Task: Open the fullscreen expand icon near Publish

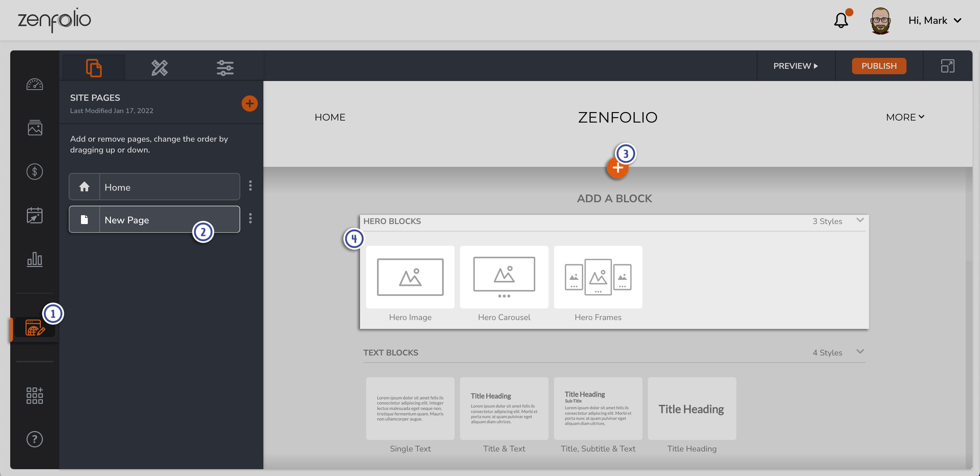Action: pos(948,65)
